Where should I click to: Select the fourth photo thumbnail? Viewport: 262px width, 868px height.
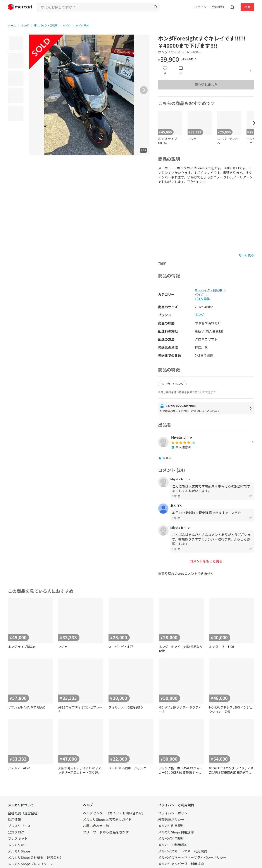pyautogui.click(x=16, y=96)
